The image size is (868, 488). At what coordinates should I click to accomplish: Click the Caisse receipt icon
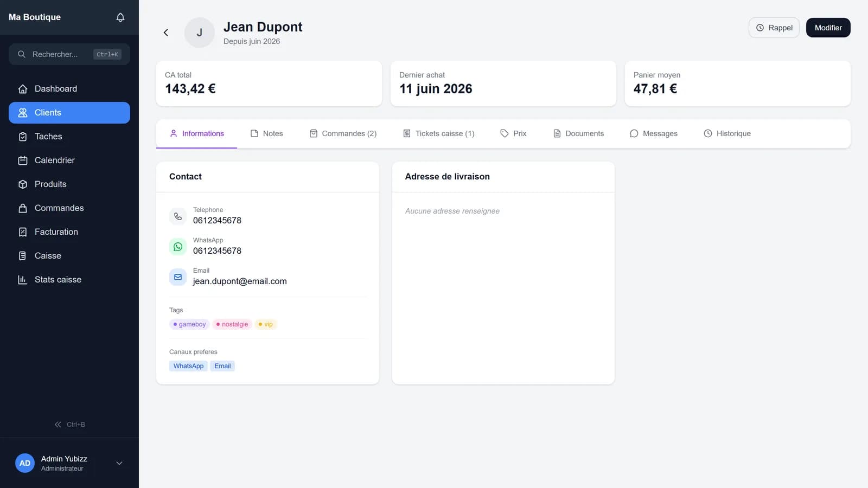23,256
